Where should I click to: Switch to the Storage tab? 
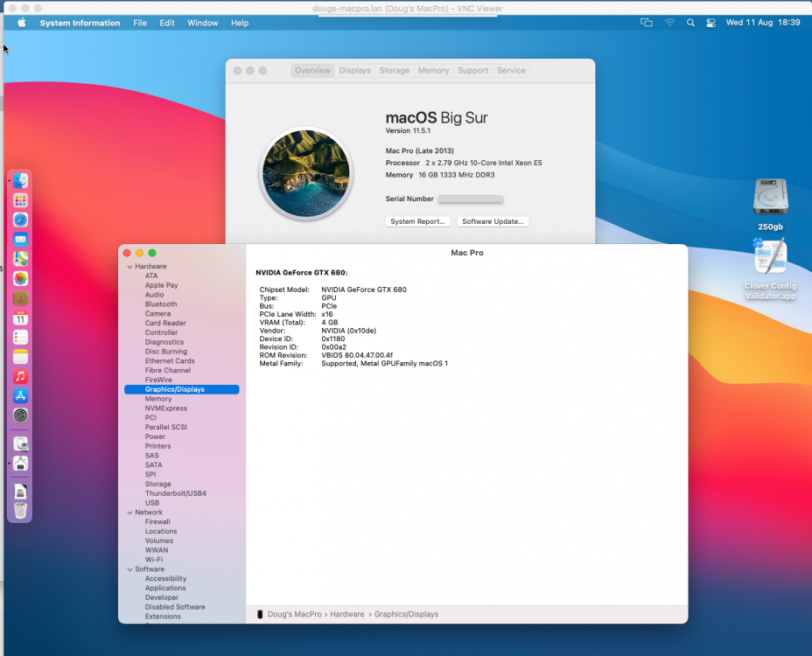394,71
